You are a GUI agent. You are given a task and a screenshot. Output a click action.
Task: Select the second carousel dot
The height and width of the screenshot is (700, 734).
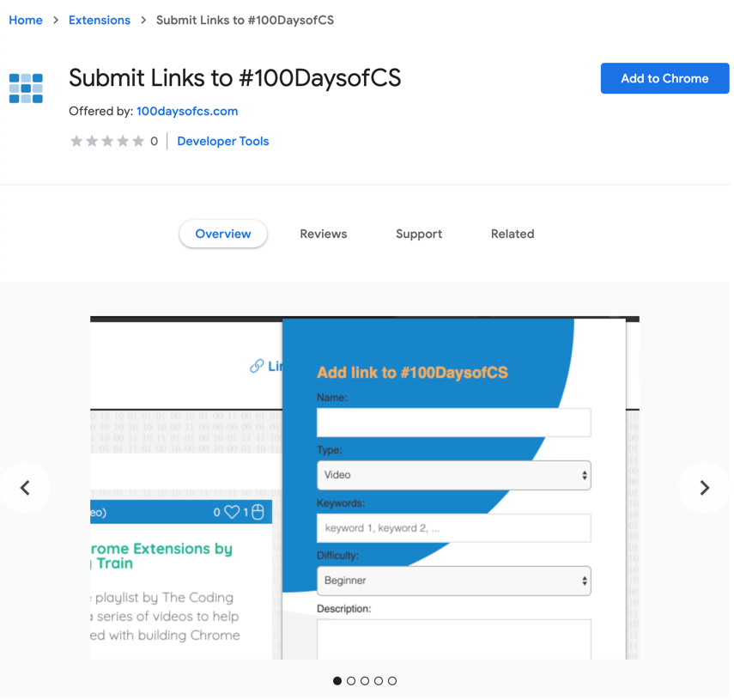[x=351, y=681]
